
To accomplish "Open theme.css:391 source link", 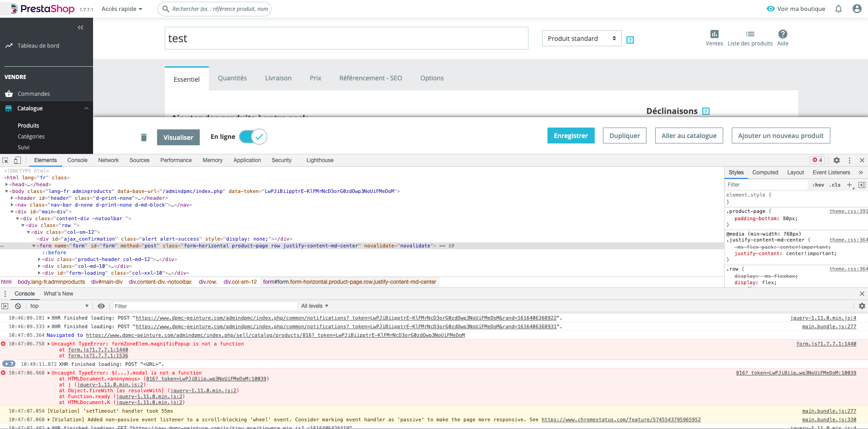I will 848,212.
